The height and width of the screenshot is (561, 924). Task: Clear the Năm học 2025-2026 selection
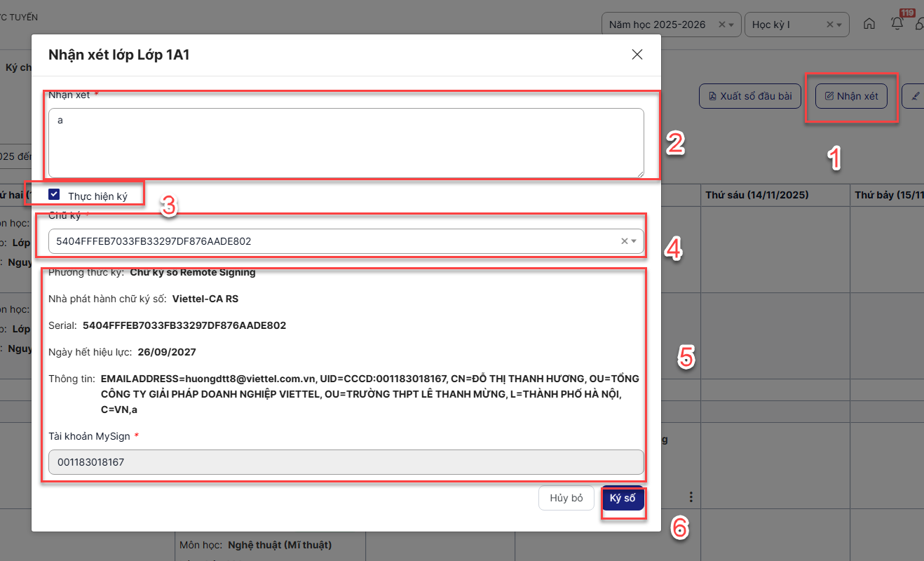(x=722, y=25)
